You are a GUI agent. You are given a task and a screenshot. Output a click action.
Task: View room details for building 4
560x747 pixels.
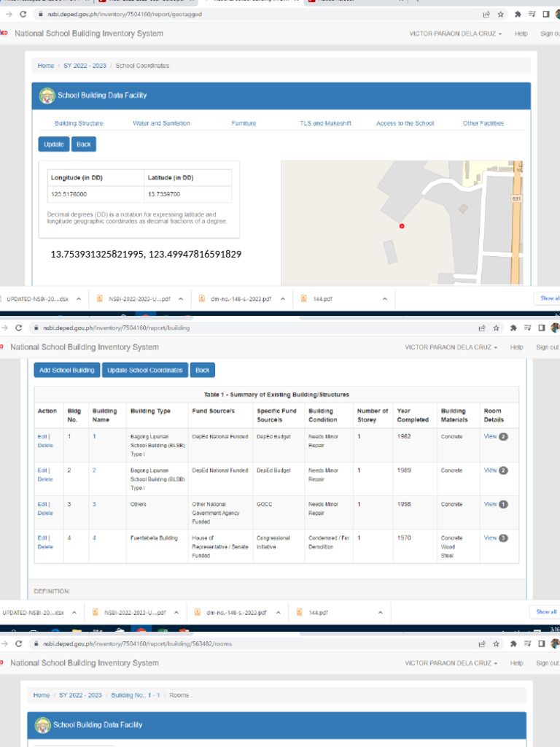tap(491, 538)
